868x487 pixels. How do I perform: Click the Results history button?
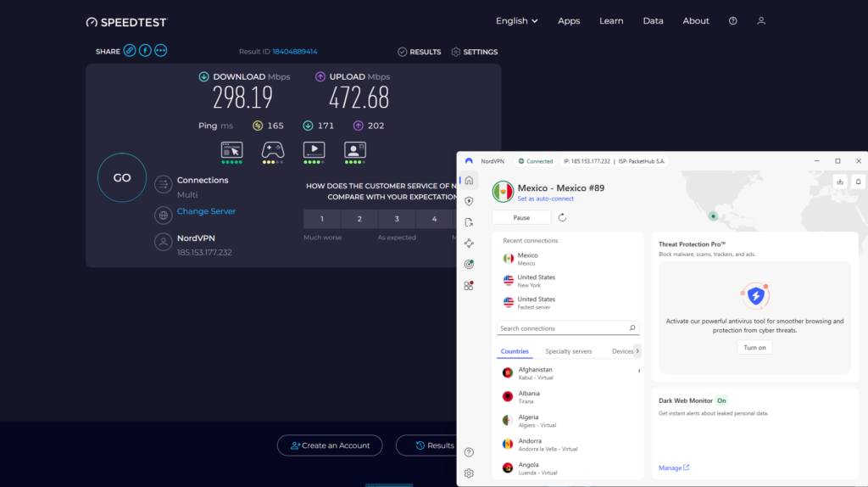pyautogui.click(x=427, y=445)
